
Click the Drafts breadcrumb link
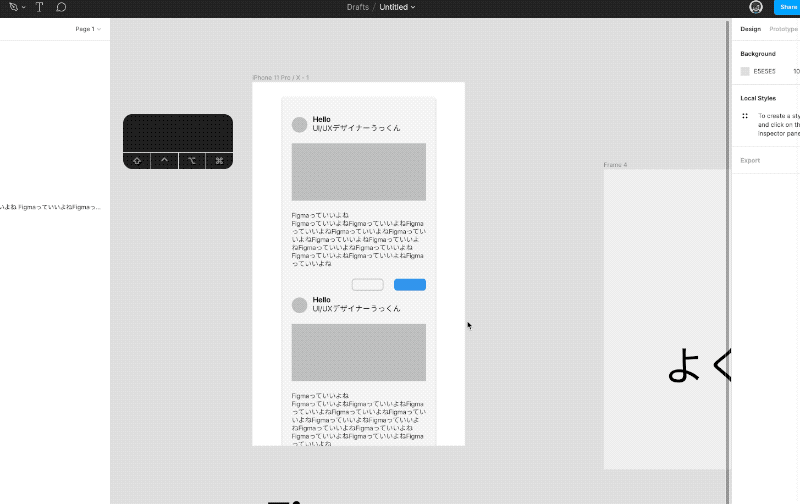pyautogui.click(x=358, y=7)
